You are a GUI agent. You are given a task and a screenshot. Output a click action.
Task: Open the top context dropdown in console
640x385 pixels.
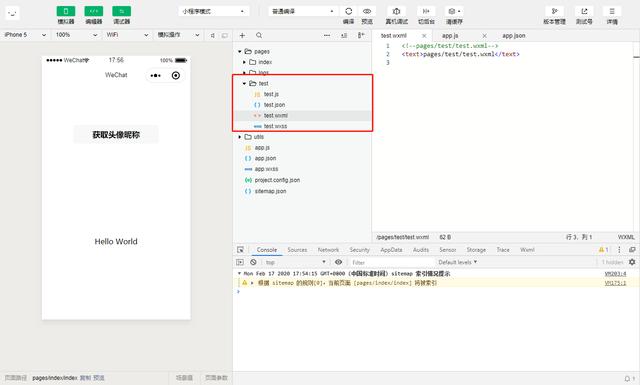(x=296, y=262)
